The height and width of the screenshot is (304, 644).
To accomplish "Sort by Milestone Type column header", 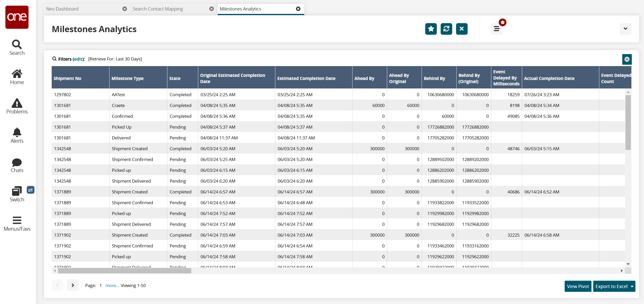I will (x=138, y=78).
